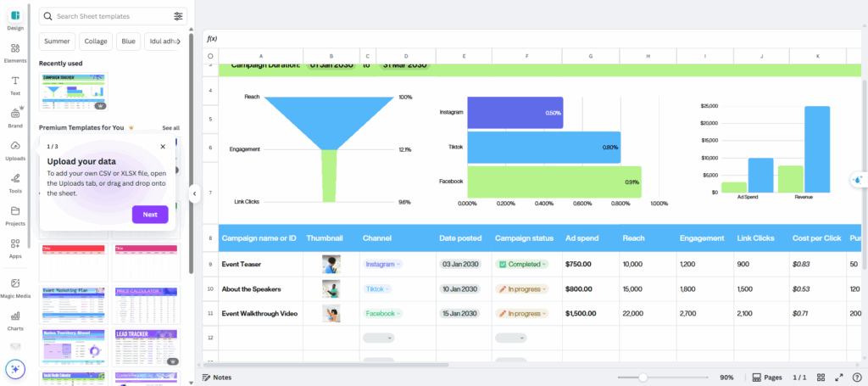Click the search magnifier icon
This screenshot has width=868, height=386.
(48, 17)
